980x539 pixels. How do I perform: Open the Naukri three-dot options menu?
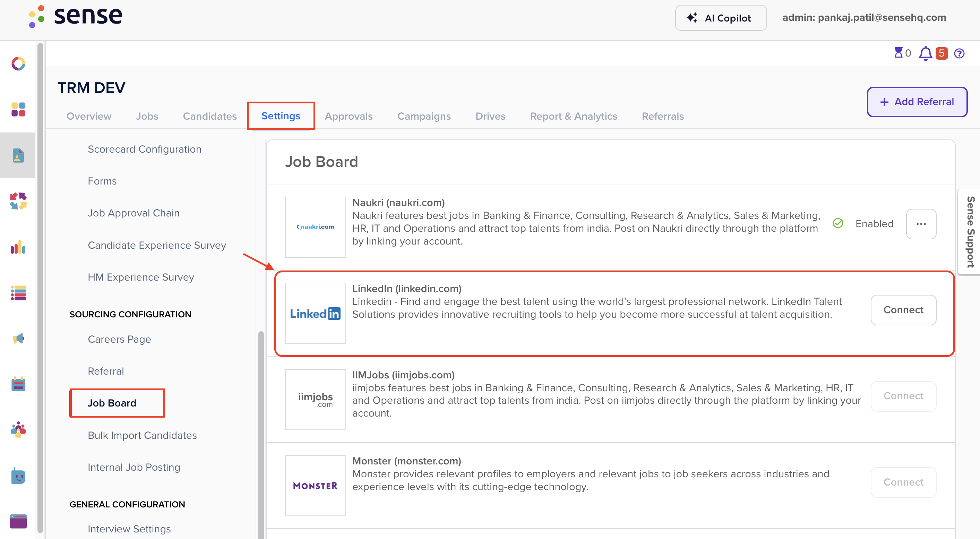(x=921, y=224)
